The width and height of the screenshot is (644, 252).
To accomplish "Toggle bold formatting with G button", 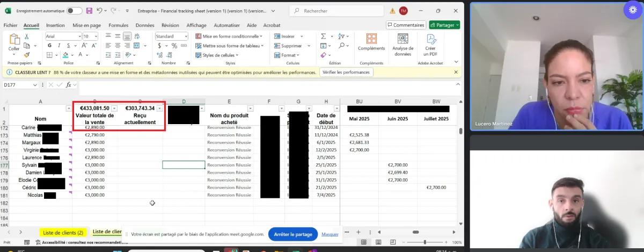I will coord(48,46).
